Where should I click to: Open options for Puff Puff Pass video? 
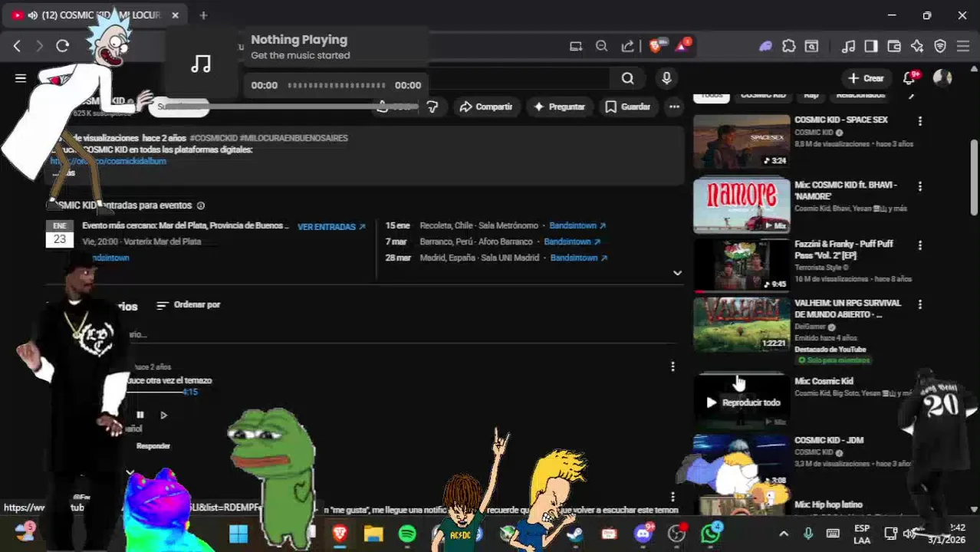coord(919,245)
